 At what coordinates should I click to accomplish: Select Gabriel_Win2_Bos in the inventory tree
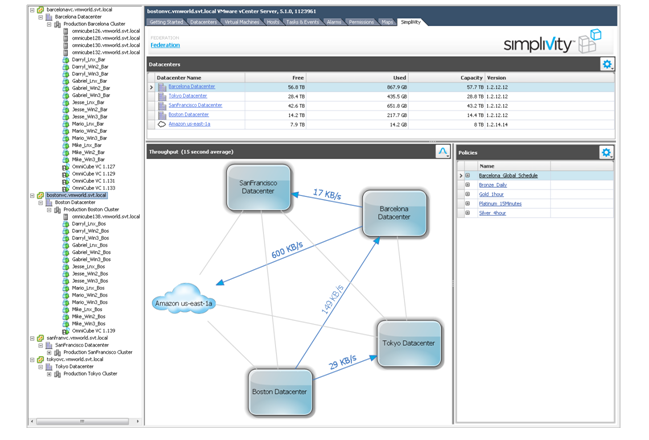click(x=91, y=252)
